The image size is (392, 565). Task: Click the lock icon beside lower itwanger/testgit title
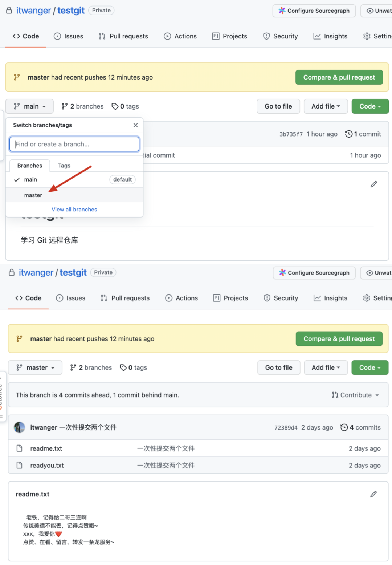tap(12, 272)
